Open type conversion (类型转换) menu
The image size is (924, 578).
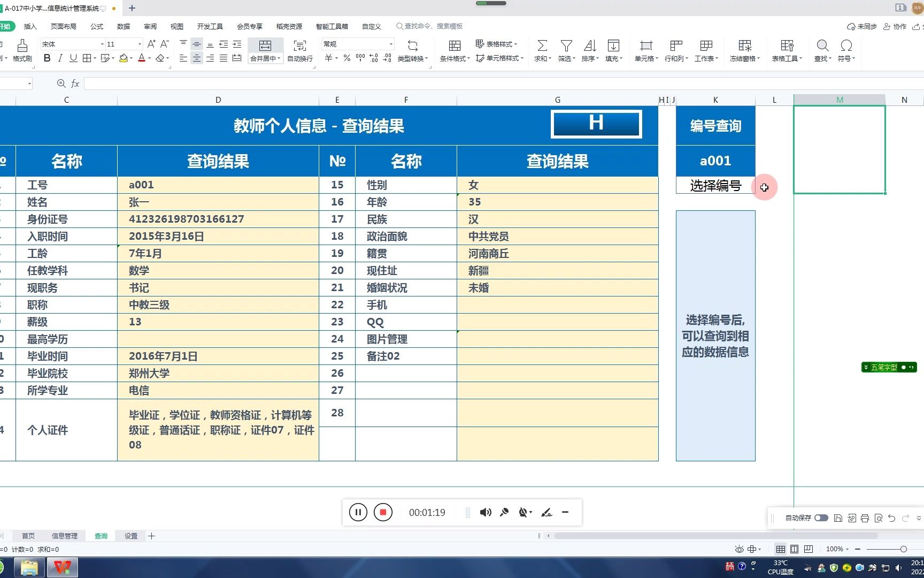click(412, 51)
